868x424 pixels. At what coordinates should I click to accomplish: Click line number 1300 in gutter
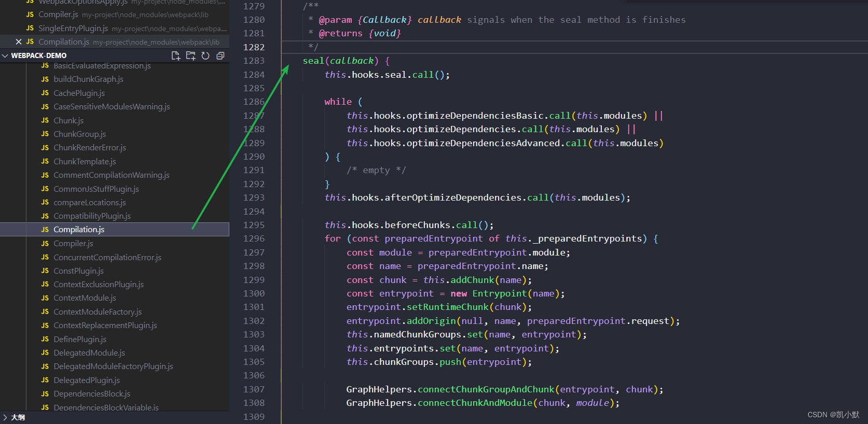[254, 293]
